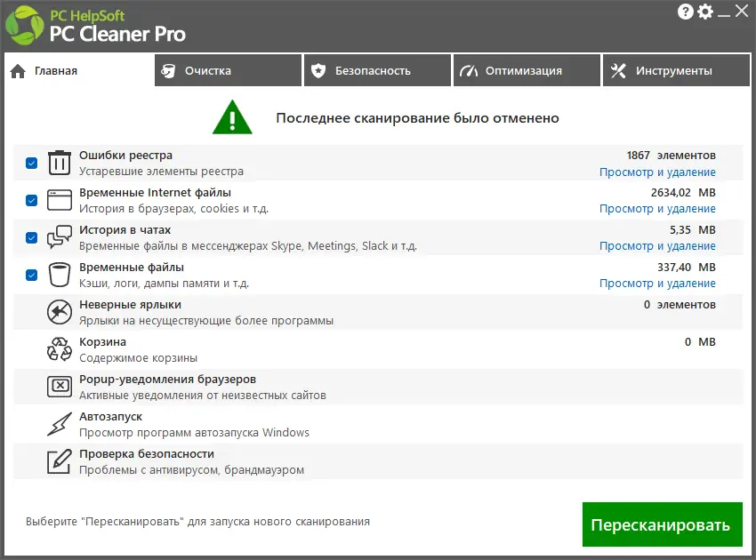Uncheck the Ошибки реестра checkbox
756x560 pixels.
[x=30, y=163]
